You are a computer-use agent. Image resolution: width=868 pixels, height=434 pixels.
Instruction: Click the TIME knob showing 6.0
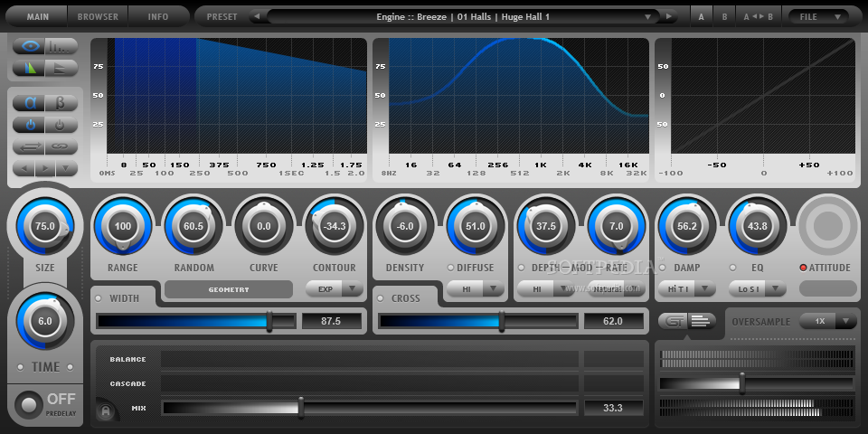[x=45, y=321]
